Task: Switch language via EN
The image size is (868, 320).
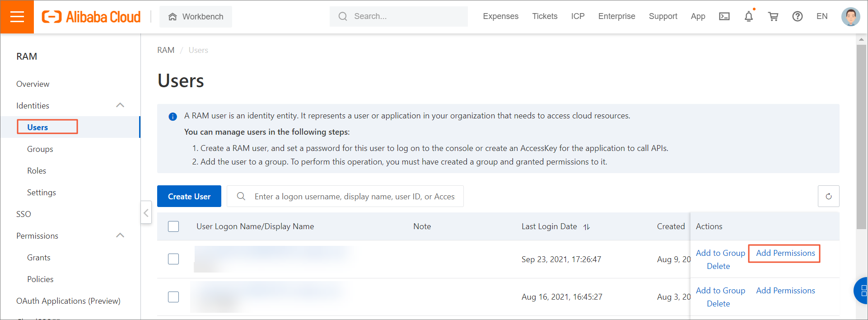Action: click(822, 16)
